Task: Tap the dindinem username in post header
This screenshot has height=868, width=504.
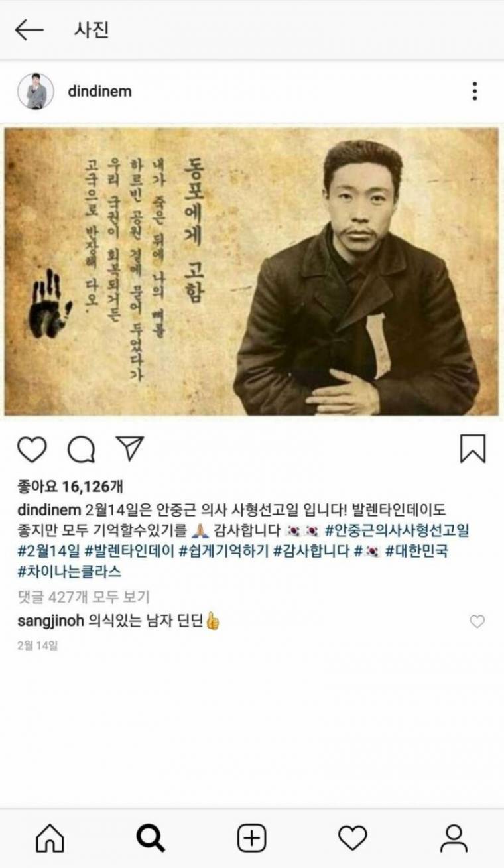Action: [99, 92]
